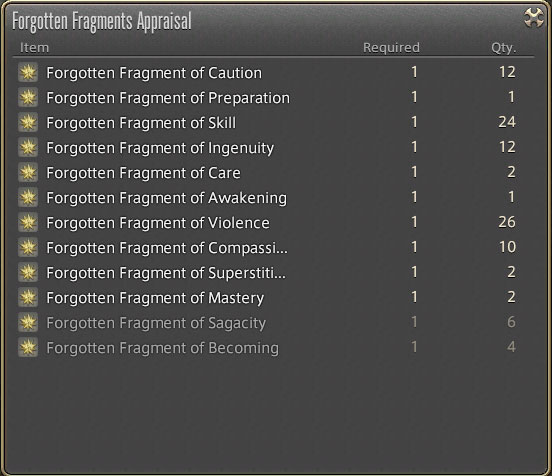Select the Forgotten Fragment of Compassion row
This screenshot has width=552, height=476.
pos(274,248)
